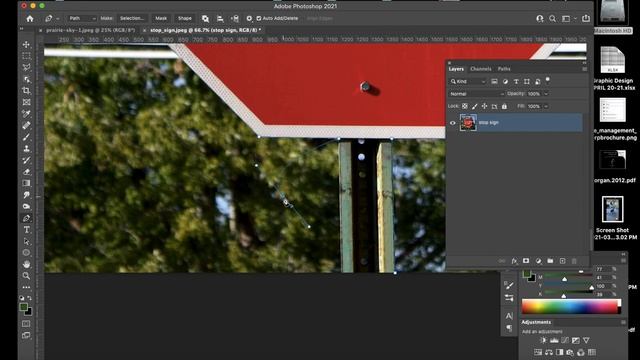Click the foreground color swatch in toolbar
640x360 pixels.
pos(24,307)
